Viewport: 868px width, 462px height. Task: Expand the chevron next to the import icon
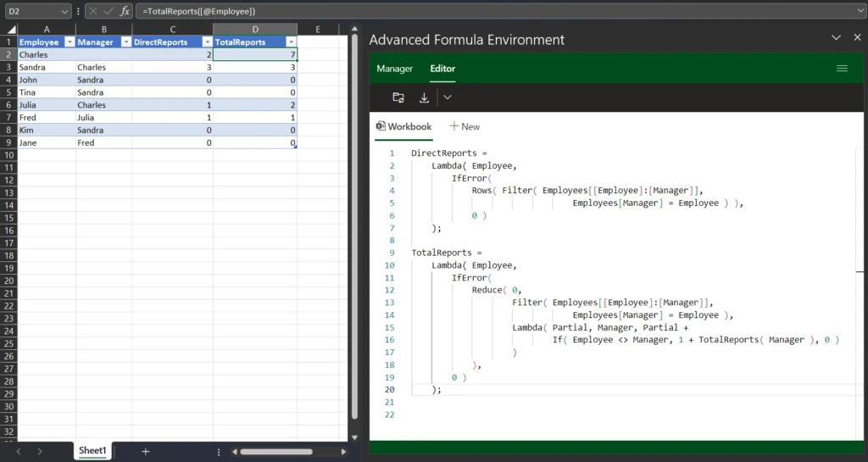(448, 97)
